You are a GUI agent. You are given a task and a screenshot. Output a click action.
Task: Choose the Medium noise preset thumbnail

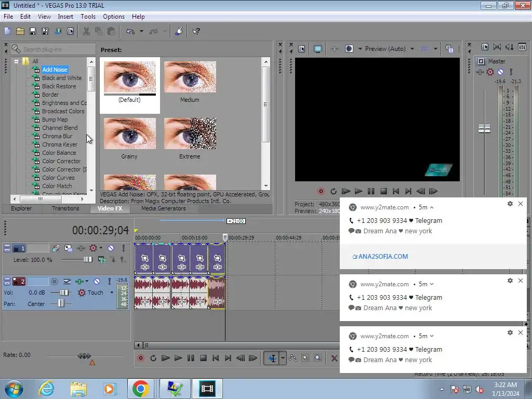click(x=190, y=77)
